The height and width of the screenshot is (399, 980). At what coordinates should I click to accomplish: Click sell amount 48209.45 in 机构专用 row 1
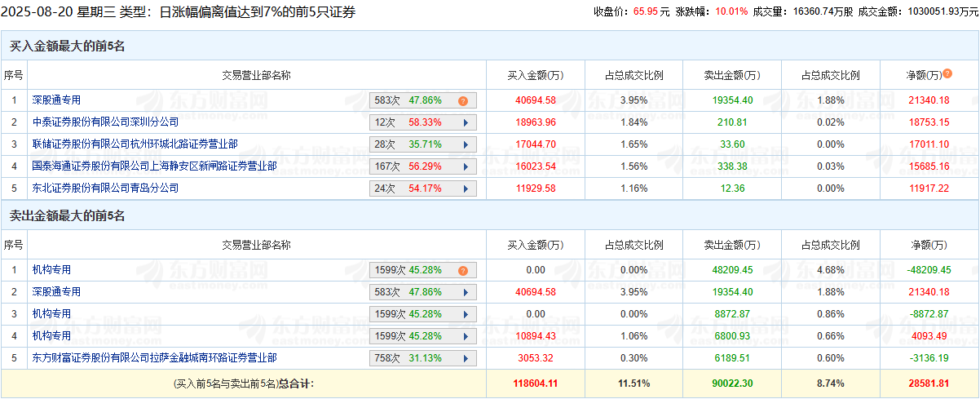tap(732, 270)
